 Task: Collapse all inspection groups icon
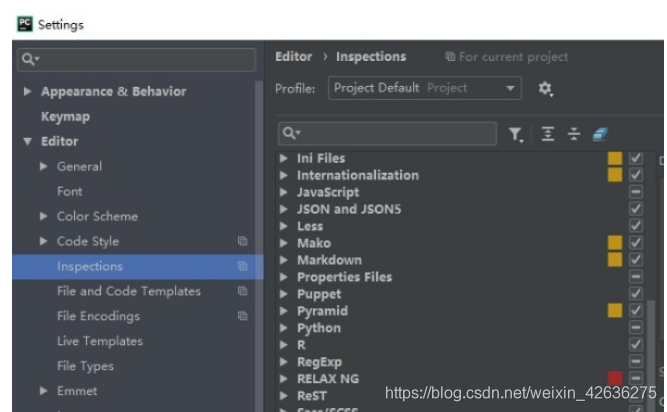click(x=574, y=134)
